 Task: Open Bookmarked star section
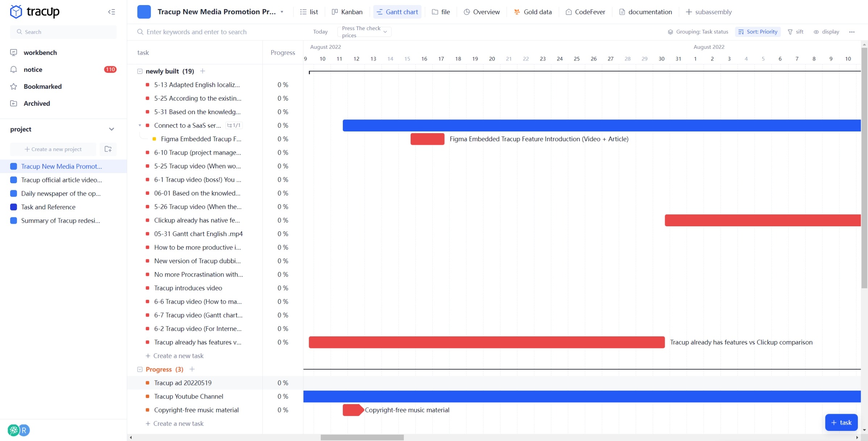coord(42,87)
